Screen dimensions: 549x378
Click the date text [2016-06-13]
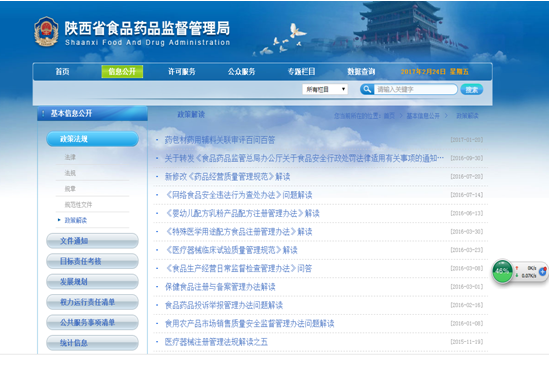(x=467, y=213)
